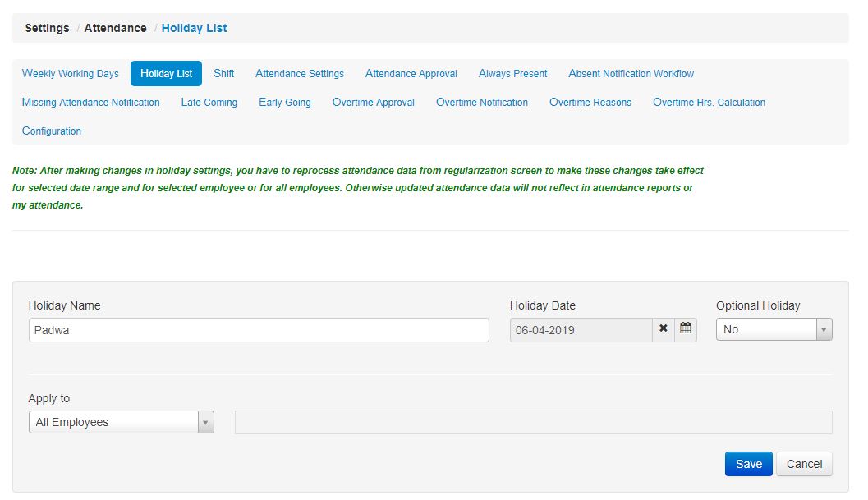
Task: Go to Overtime Hrs. Calculation tab
Action: (x=709, y=103)
